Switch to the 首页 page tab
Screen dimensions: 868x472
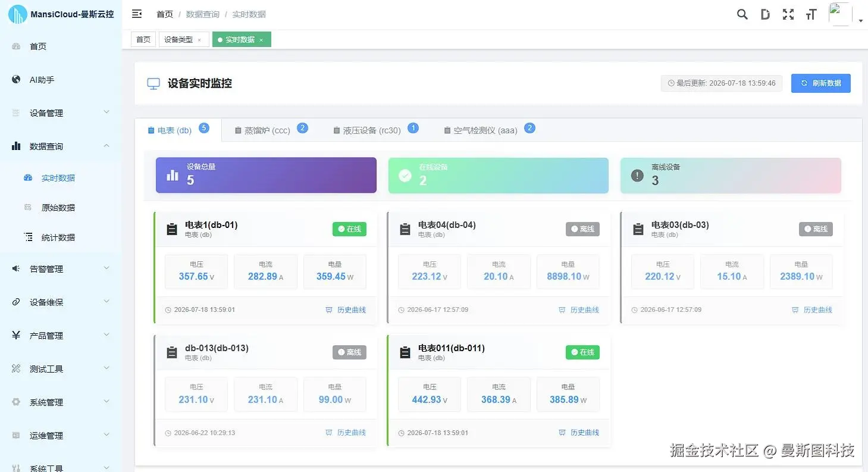point(143,40)
